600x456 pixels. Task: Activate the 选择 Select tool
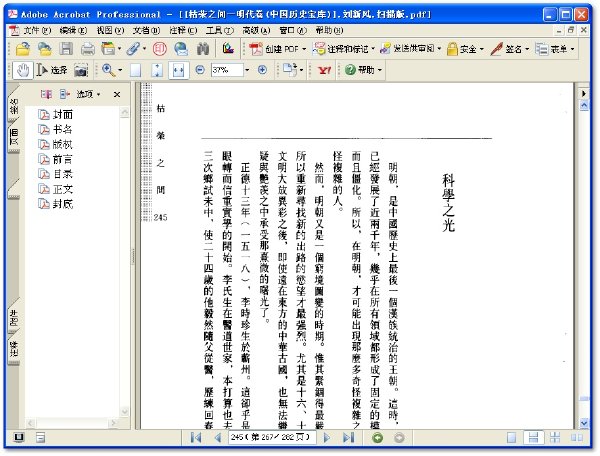click(52, 70)
